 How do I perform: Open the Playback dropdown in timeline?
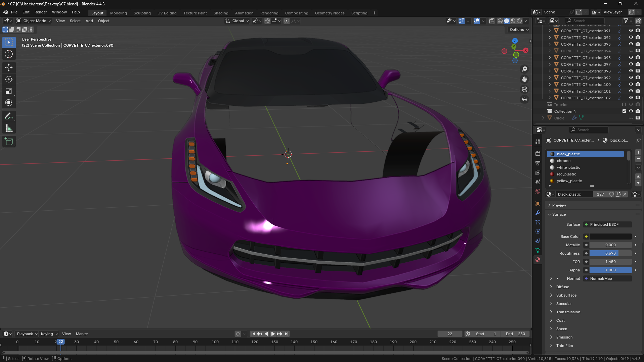point(27,334)
